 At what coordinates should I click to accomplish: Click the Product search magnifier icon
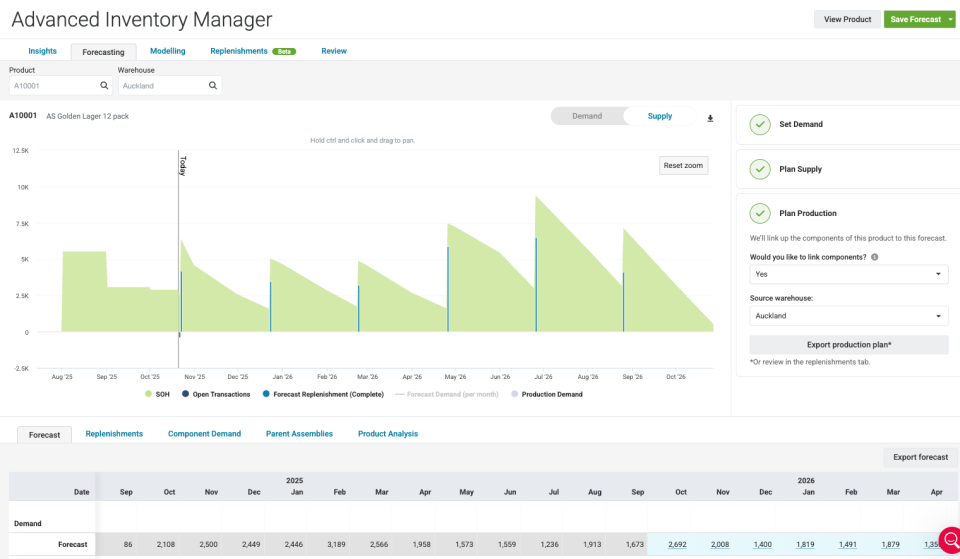tap(105, 86)
